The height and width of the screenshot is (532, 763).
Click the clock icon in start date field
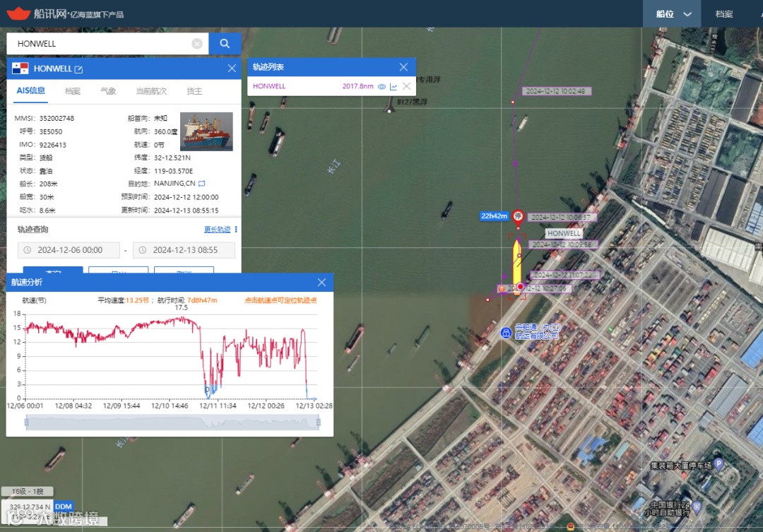(x=28, y=250)
